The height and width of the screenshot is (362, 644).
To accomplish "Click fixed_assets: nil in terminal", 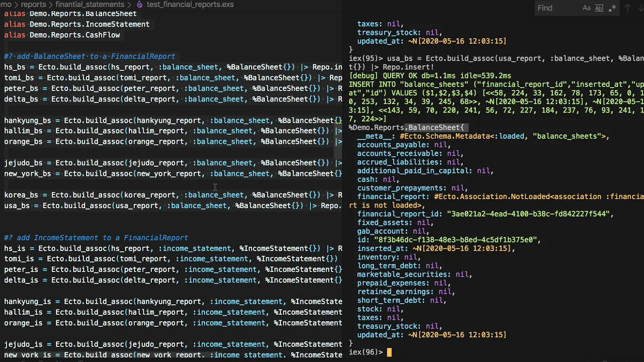I will point(395,222).
